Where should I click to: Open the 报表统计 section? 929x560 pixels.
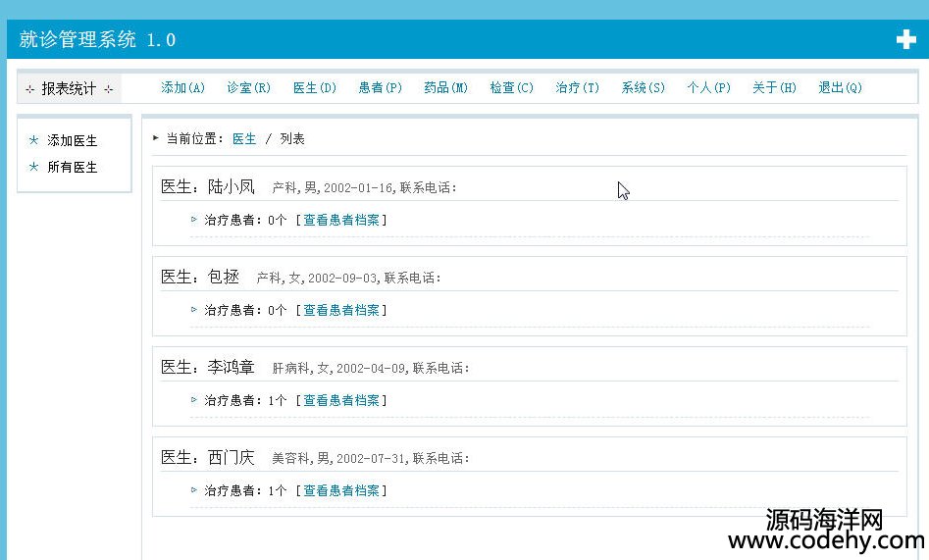click(x=69, y=89)
